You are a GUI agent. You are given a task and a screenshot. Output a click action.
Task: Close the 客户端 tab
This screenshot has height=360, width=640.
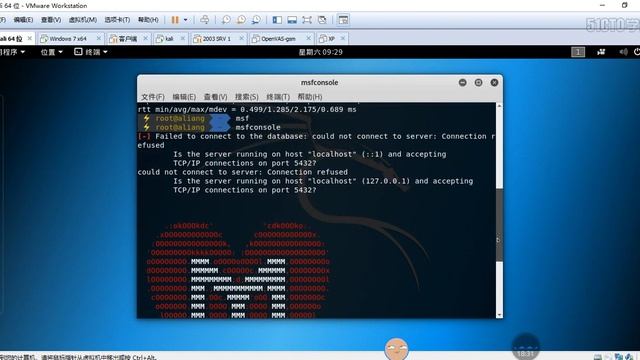coord(145,38)
